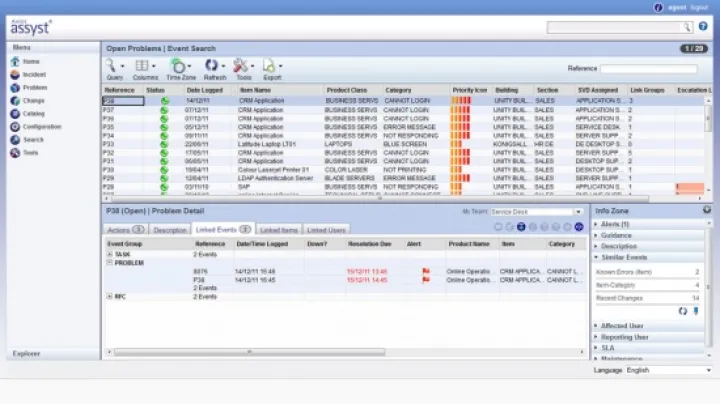Image resolution: width=720 pixels, height=404 pixels.
Task: Click the search magnifier icon in top box
Action: coord(686,28)
